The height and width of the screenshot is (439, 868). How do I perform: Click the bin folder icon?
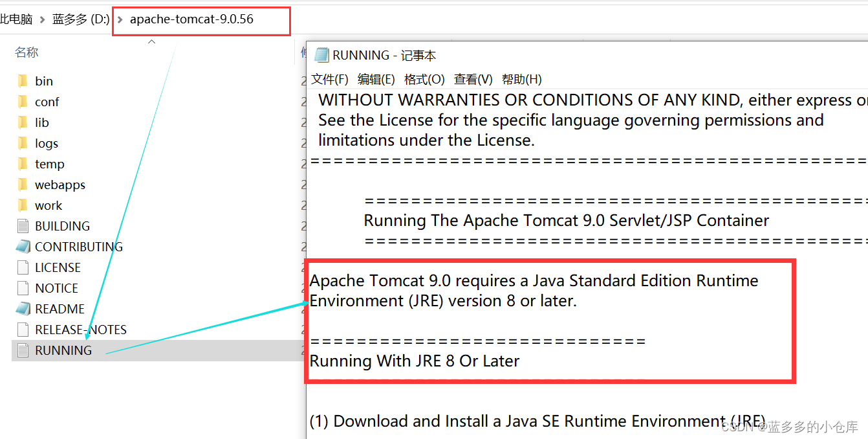pos(23,81)
